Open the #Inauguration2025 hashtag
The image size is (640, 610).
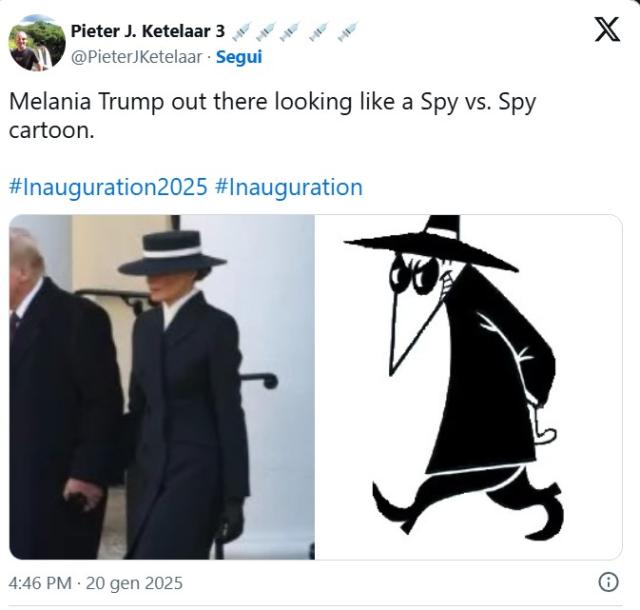point(108,187)
